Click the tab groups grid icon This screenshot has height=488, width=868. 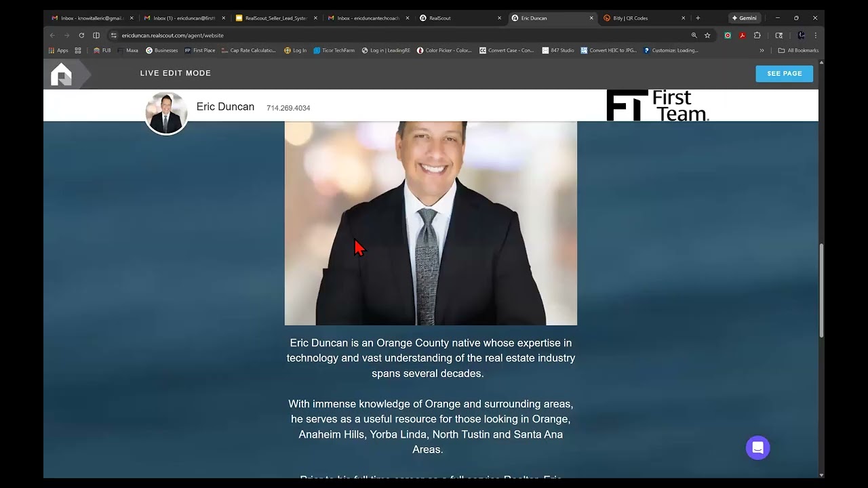pos(78,50)
